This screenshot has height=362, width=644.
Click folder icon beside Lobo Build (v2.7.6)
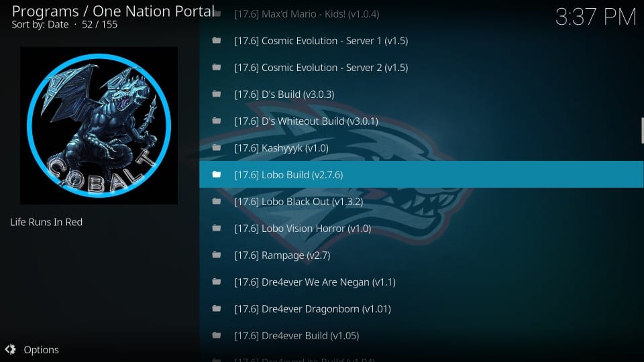[x=217, y=174]
